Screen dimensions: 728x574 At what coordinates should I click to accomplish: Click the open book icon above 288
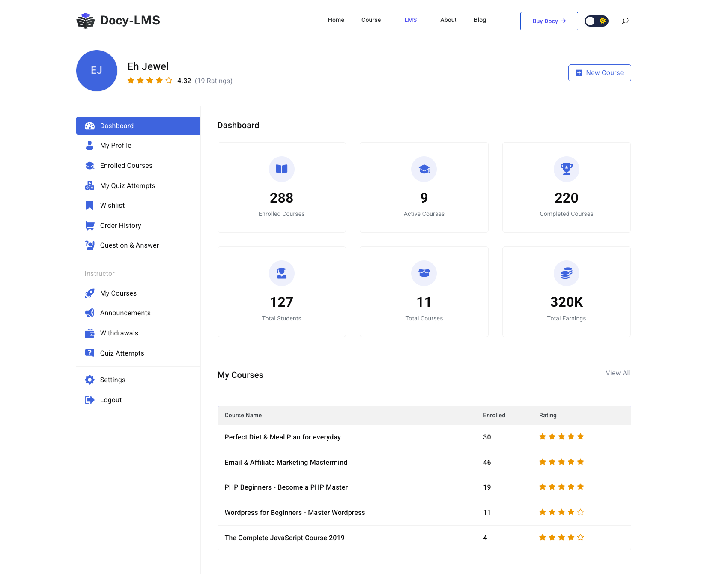click(x=282, y=169)
